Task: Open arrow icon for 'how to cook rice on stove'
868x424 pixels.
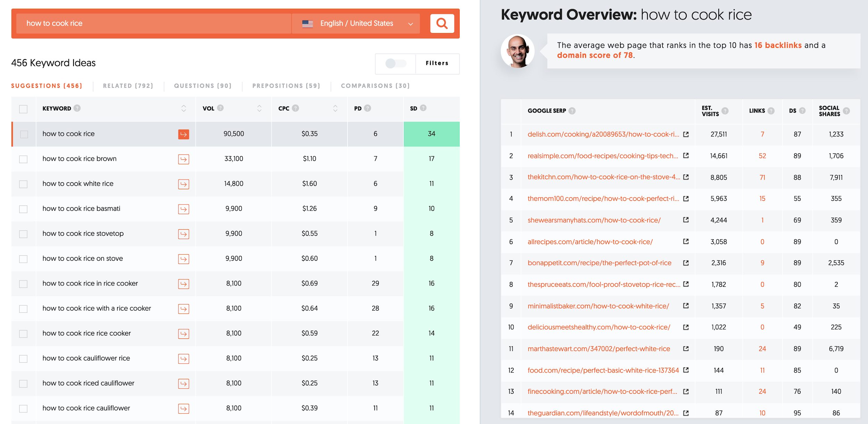Action: [184, 259]
